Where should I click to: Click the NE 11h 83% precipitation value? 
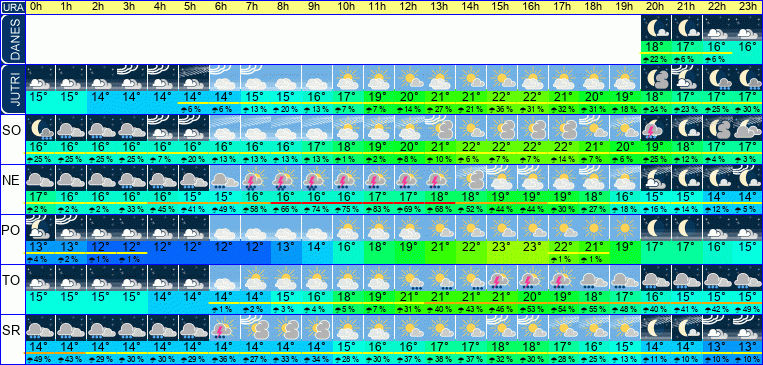point(378,209)
